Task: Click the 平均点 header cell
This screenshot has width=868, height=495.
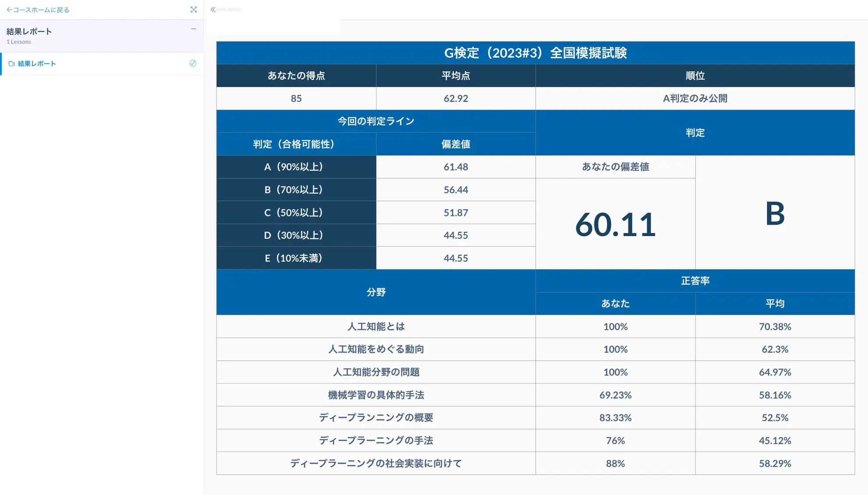Action: click(x=456, y=75)
